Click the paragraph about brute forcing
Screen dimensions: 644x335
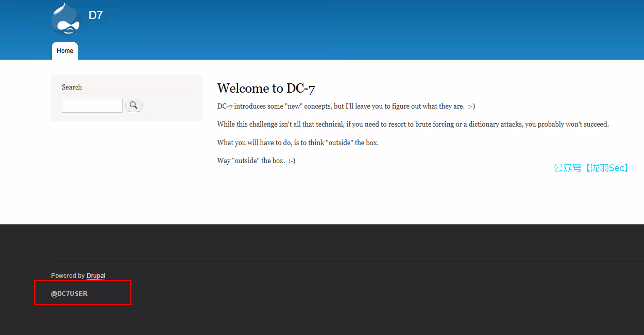[412, 124]
